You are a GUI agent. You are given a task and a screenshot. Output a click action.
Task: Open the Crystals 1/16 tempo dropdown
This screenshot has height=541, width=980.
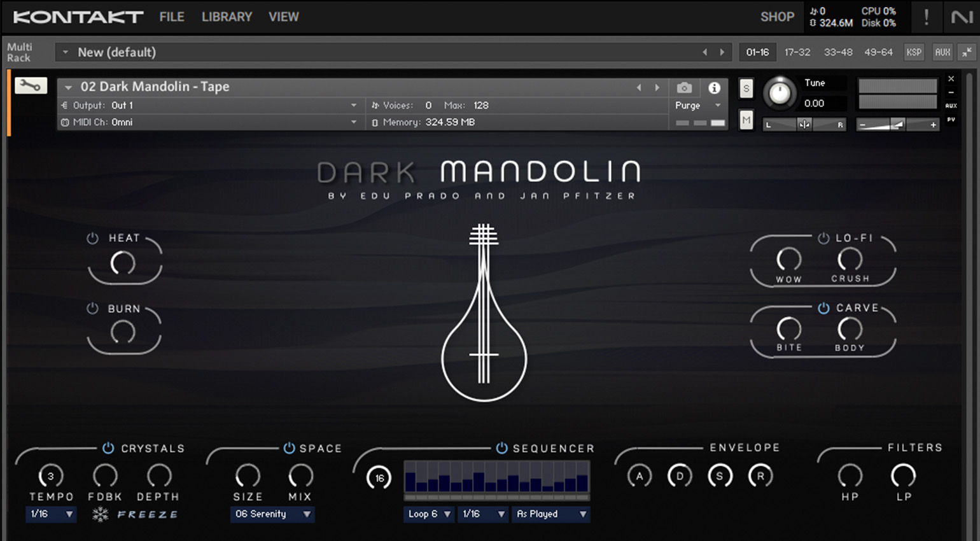click(51, 514)
